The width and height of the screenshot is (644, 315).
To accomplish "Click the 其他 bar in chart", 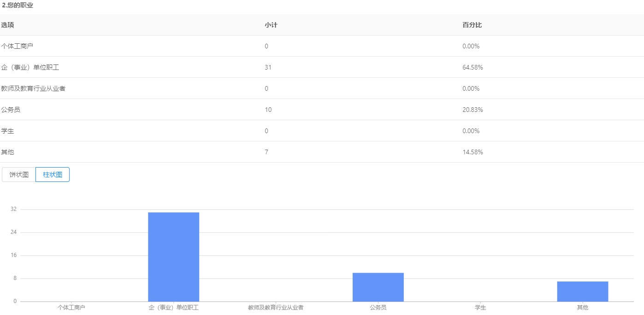I will (582, 291).
